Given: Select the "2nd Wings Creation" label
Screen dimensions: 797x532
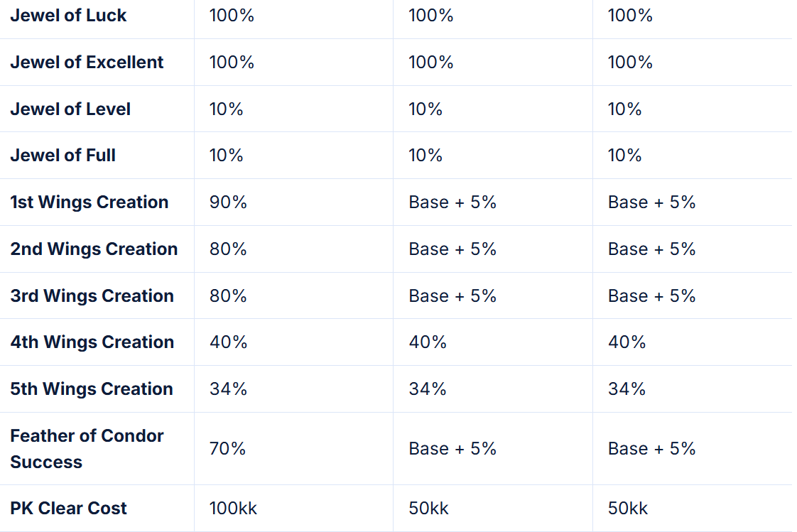Looking at the screenshot, I should coord(94,249).
